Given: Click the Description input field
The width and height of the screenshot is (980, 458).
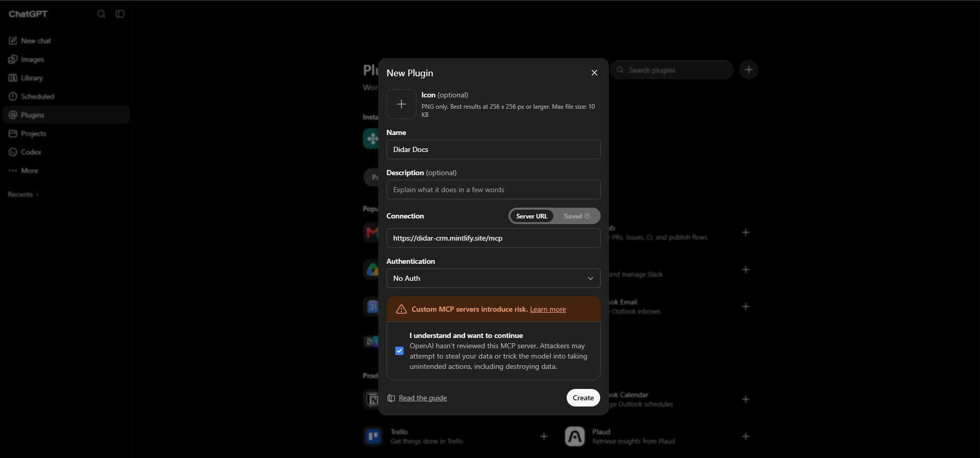Looking at the screenshot, I should tap(493, 190).
